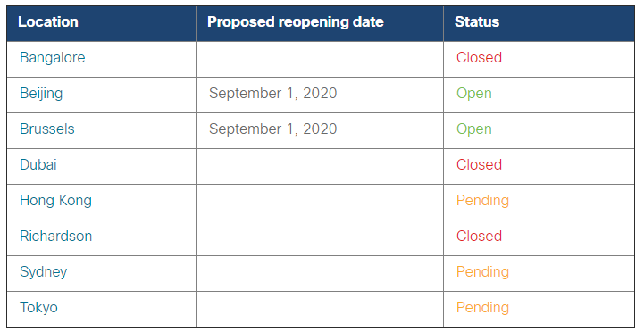
Task: Open the Dubai location link
Action: point(38,164)
